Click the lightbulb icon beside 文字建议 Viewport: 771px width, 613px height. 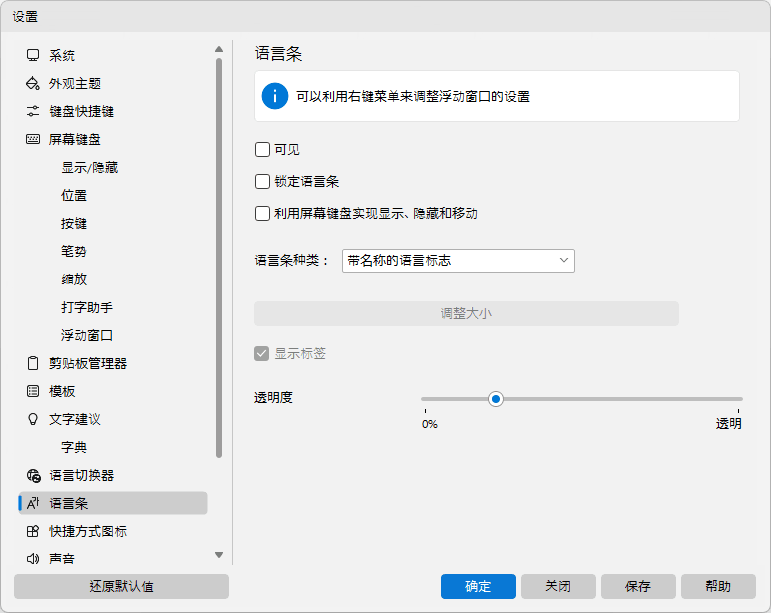click(33, 419)
